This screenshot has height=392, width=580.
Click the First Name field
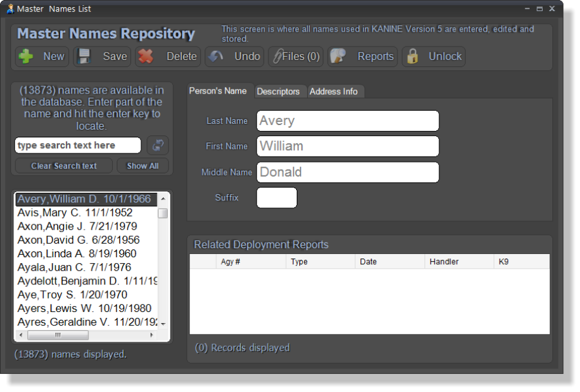click(348, 146)
